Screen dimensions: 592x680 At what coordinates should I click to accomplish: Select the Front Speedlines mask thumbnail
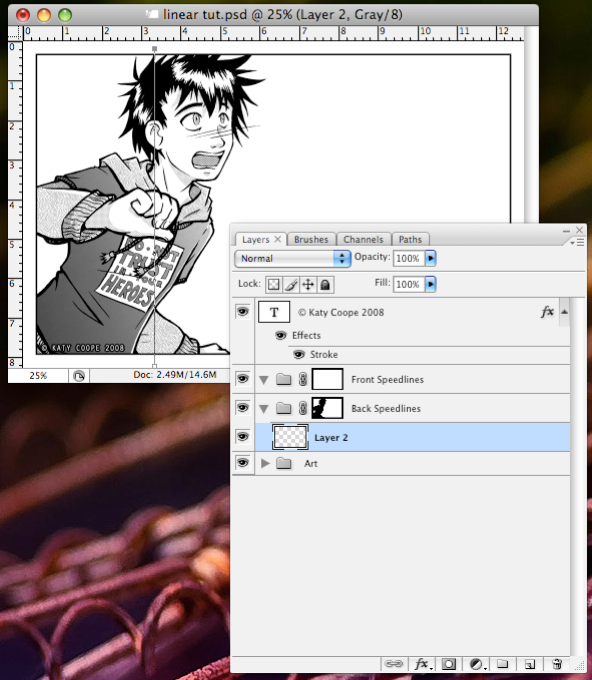pos(327,379)
